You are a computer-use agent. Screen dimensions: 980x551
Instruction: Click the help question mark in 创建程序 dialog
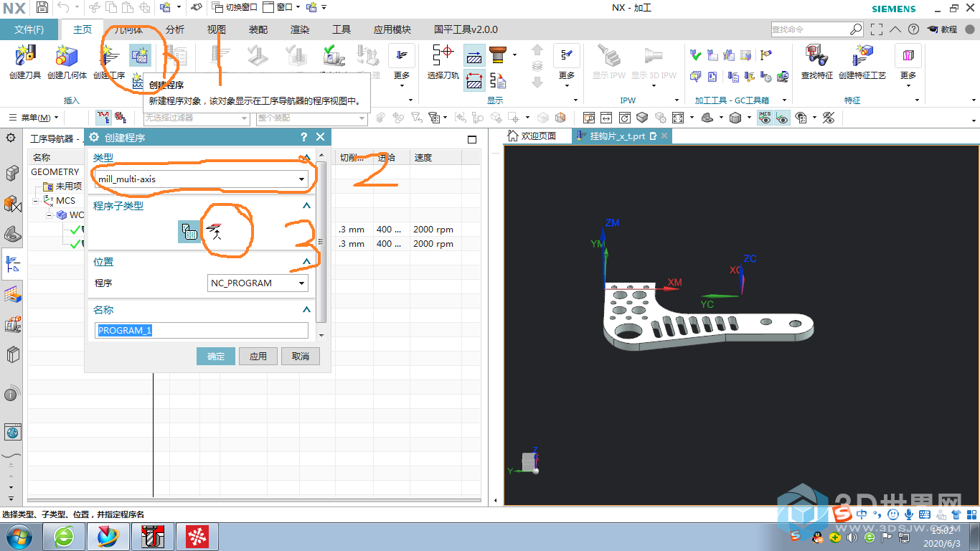coord(303,136)
